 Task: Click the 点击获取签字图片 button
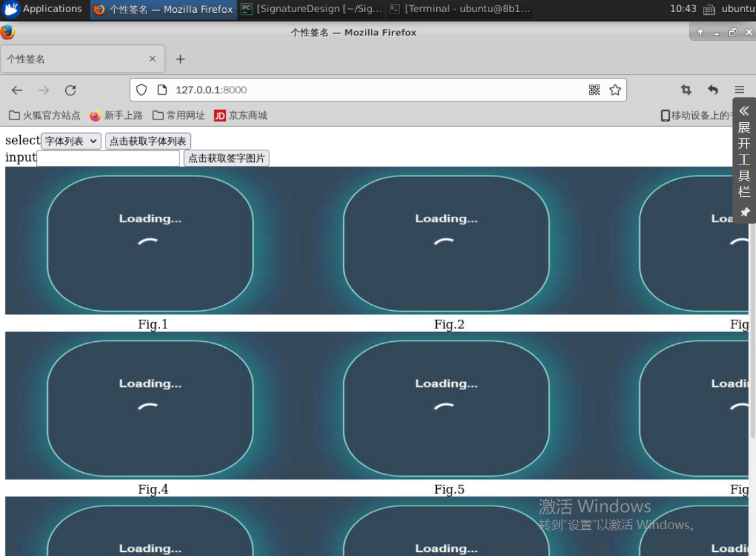click(x=226, y=158)
